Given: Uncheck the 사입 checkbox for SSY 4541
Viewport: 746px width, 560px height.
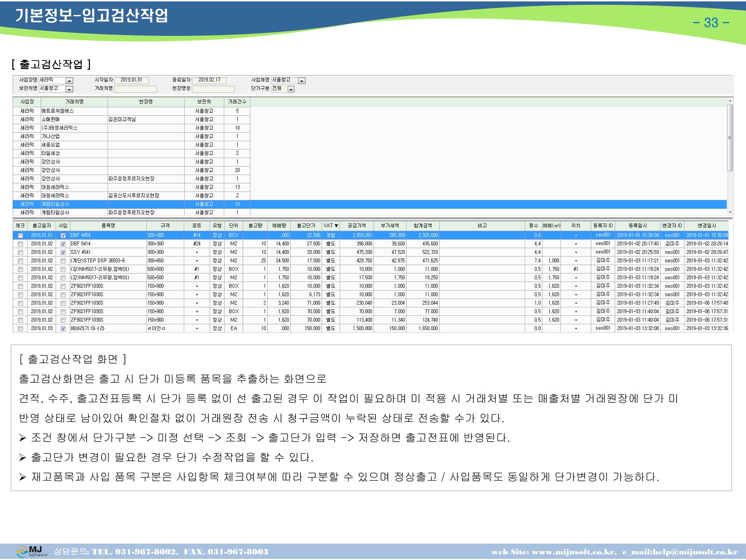Looking at the screenshot, I should 63,252.
